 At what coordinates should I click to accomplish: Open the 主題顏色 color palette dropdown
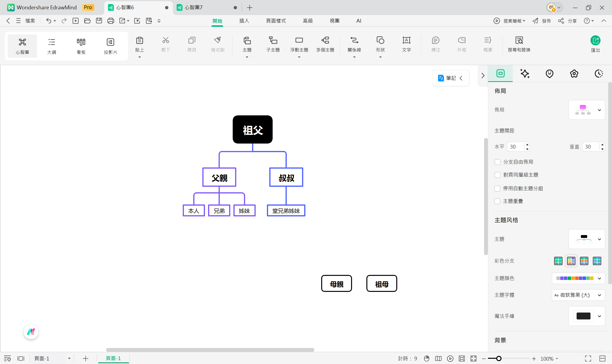578,278
